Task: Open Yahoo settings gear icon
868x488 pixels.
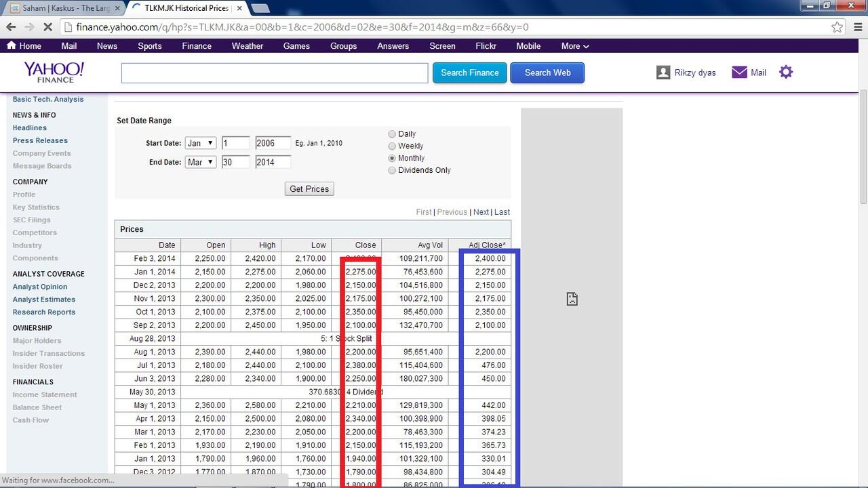Action: pyautogui.click(x=786, y=72)
